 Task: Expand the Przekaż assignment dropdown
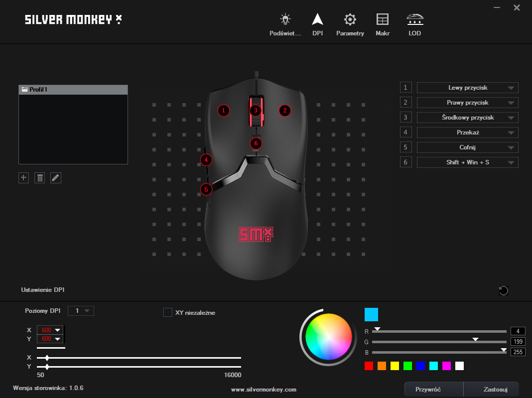467,133
